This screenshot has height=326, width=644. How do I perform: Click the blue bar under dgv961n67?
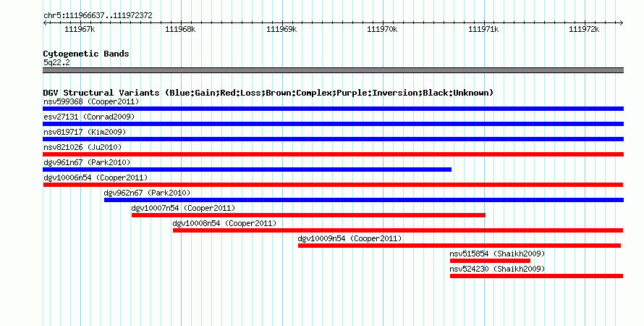(x=247, y=170)
